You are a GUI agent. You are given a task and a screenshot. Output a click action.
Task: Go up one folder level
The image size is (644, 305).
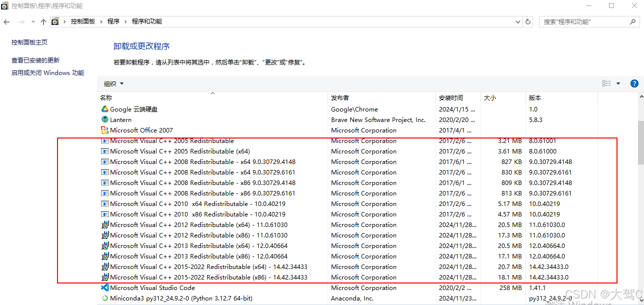coord(43,21)
